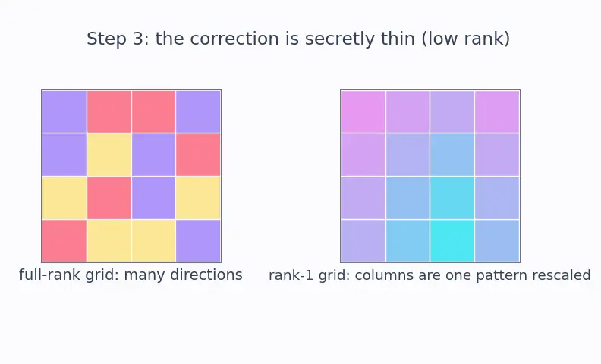Pick the top-right pink cell of rank-1 grid
601x364 pixels.
(x=497, y=111)
